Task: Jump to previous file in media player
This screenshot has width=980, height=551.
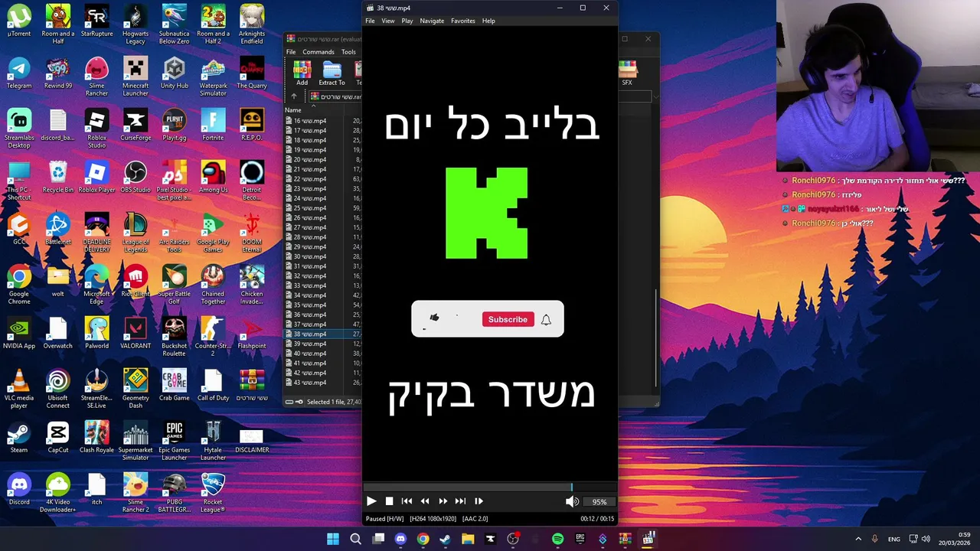Action: 407,501
